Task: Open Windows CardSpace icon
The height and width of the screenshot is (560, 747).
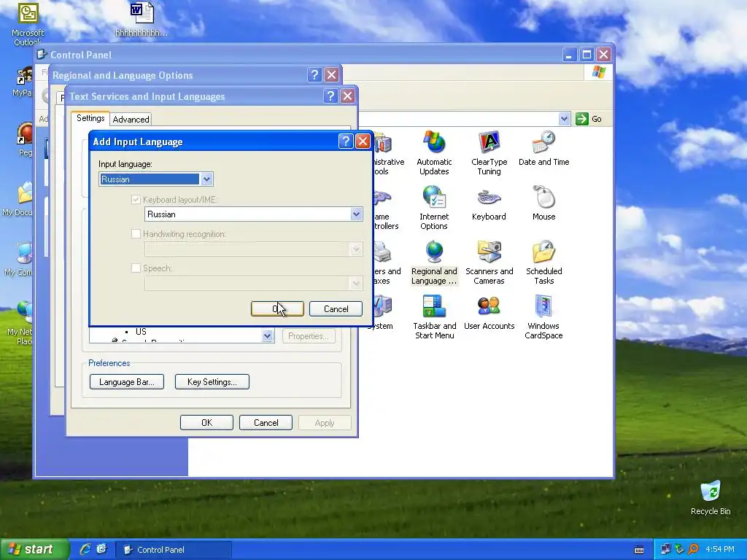Action: tap(543, 317)
